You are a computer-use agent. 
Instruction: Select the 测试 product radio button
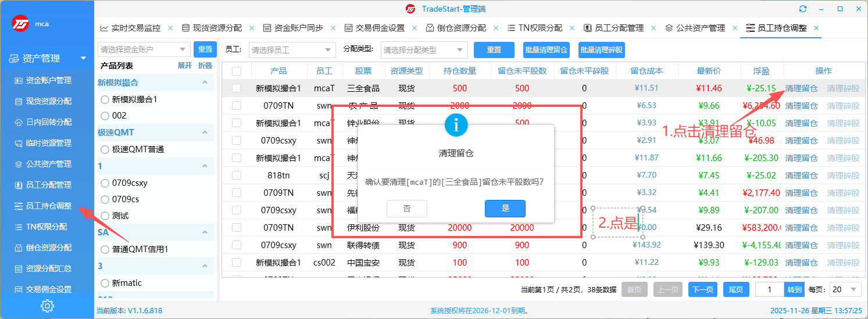coord(105,216)
